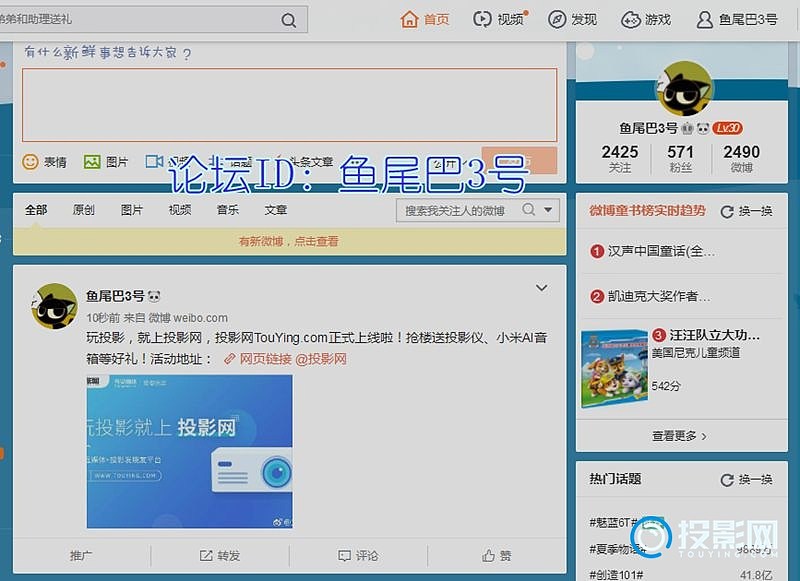
Task: Open the post author name 鱼尾巴3号
Action: [x=115, y=296]
